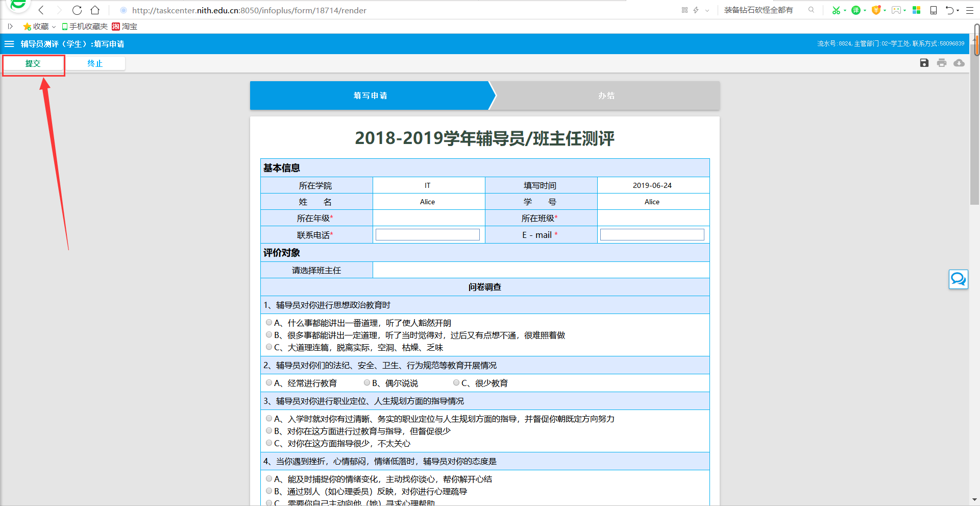Click the 提交 submit button
Viewport: 980px width, 506px height.
(x=33, y=63)
